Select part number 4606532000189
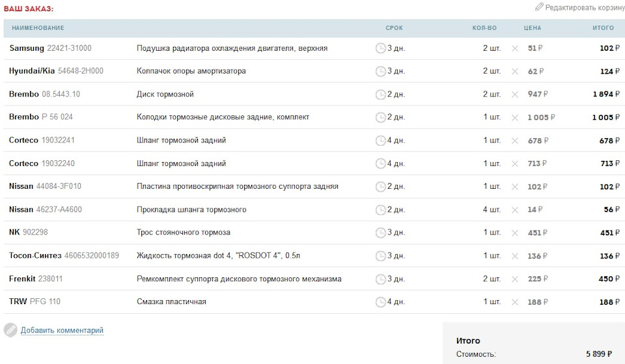Image resolution: width=625 pixels, height=364 pixels. pos(92,255)
